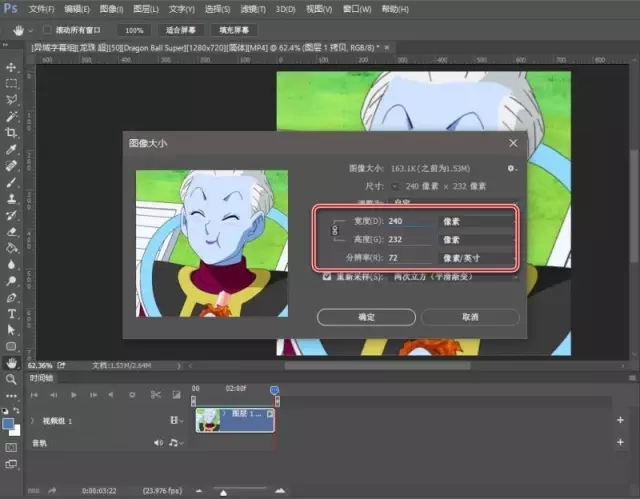Open the 窗口 menu
Image resolution: width=640 pixels, height=499 pixels.
357,9
